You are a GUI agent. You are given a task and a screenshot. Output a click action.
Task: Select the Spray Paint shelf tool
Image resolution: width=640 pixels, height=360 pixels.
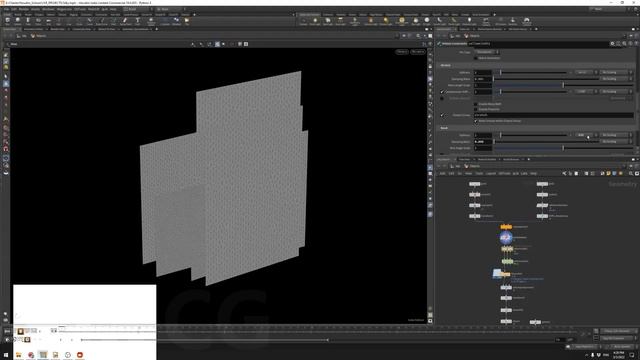125,21
